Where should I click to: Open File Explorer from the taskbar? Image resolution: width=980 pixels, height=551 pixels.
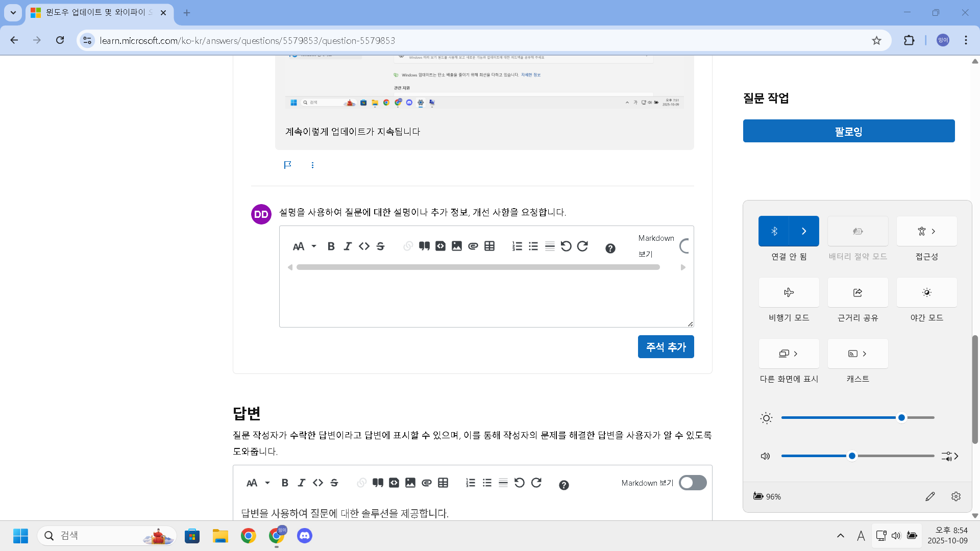pyautogui.click(x=220, y=536)
